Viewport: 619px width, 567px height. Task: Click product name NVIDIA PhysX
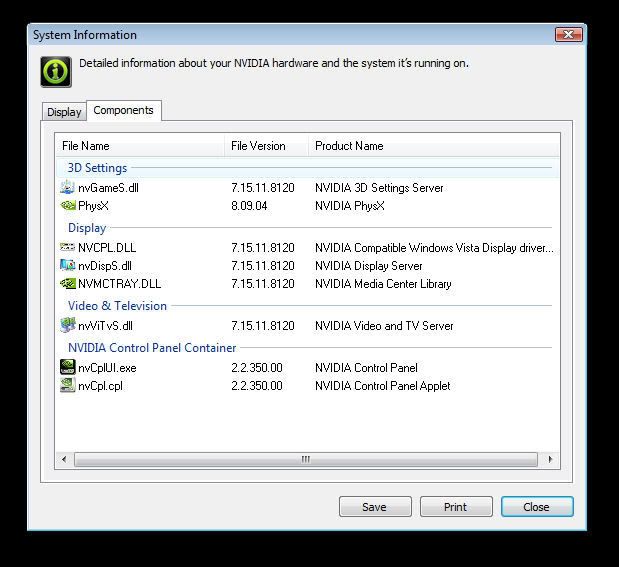click(350, 206)
